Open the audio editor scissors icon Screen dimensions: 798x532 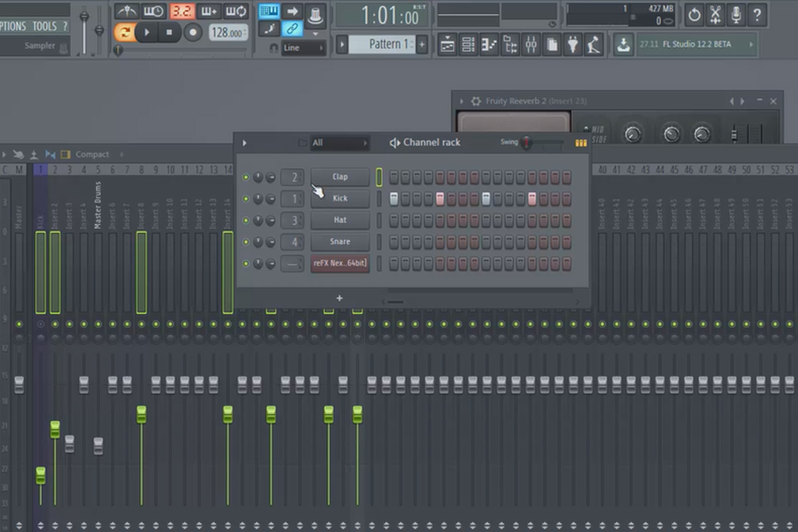click(x=716, y=14)
